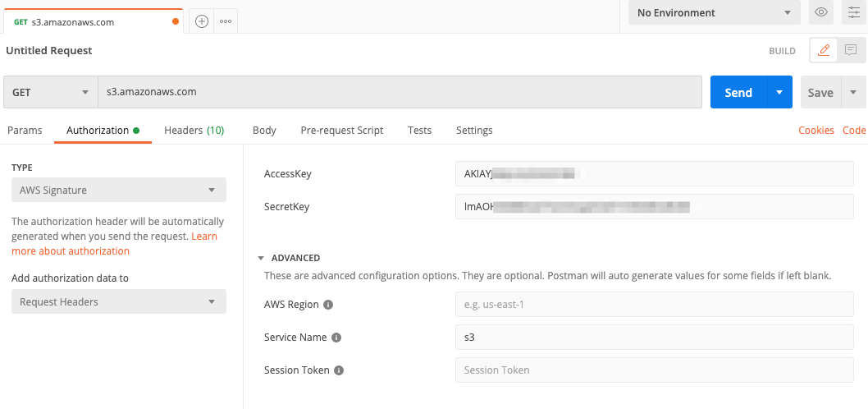Click the Untitled Request title
The width and height of the screenshot is (868, 409).
(49, 50)
